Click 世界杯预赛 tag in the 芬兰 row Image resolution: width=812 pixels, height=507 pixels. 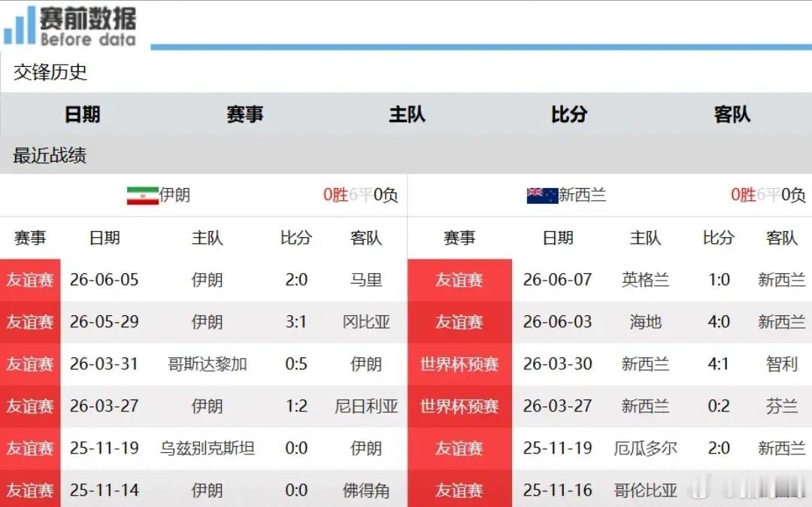[459, 405]
